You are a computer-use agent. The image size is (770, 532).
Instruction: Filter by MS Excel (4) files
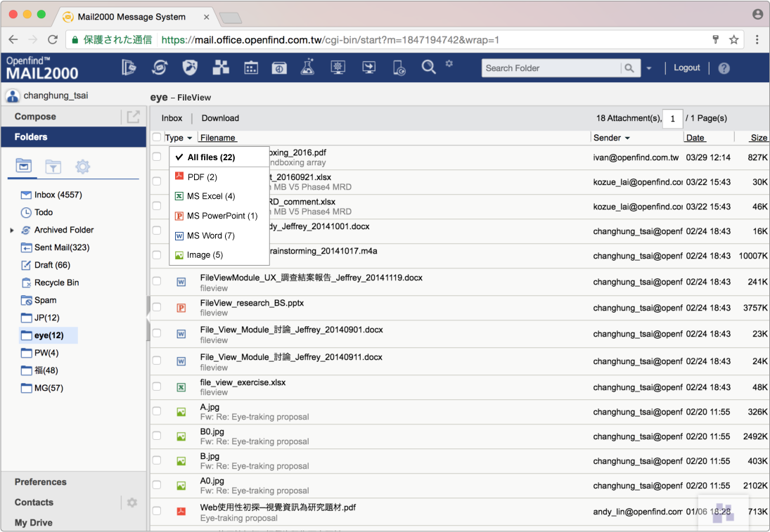210,196
